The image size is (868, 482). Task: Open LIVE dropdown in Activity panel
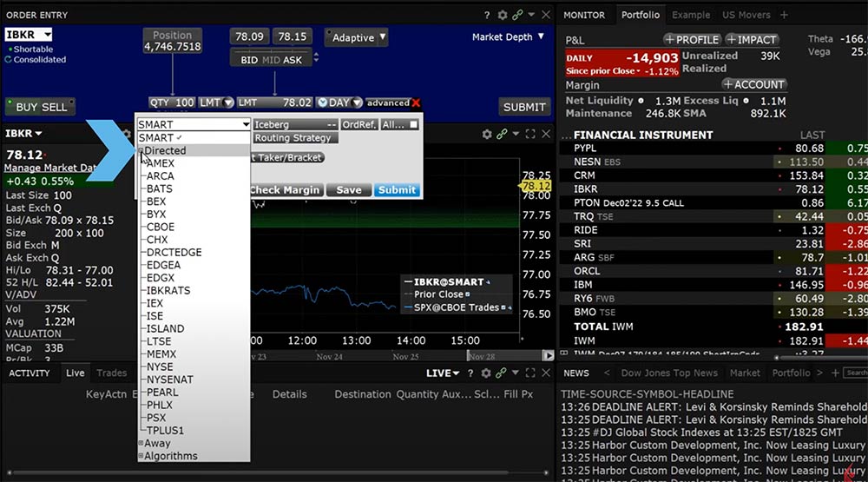(x=443, y=373)
